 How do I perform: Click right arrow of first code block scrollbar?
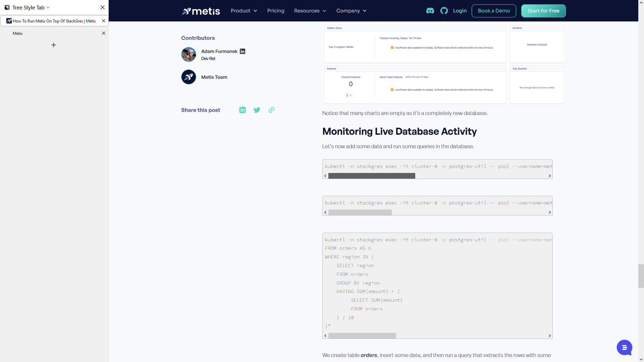(x=550, y=176)
